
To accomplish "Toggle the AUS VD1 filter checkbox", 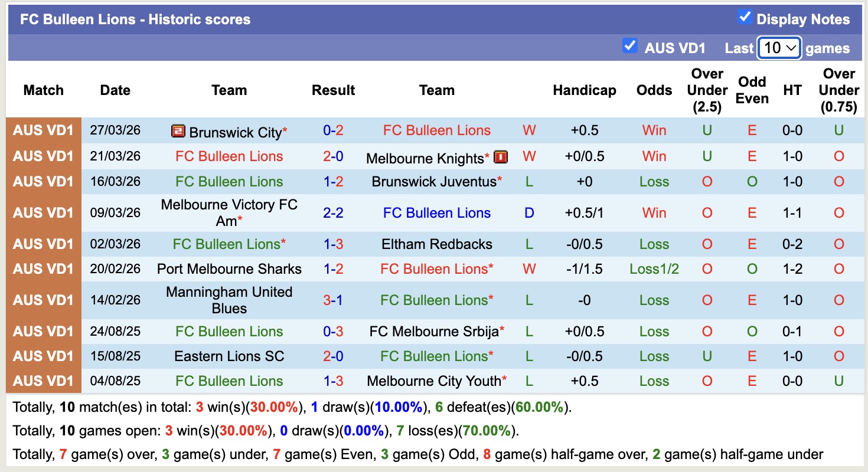I will click(630, 45).
